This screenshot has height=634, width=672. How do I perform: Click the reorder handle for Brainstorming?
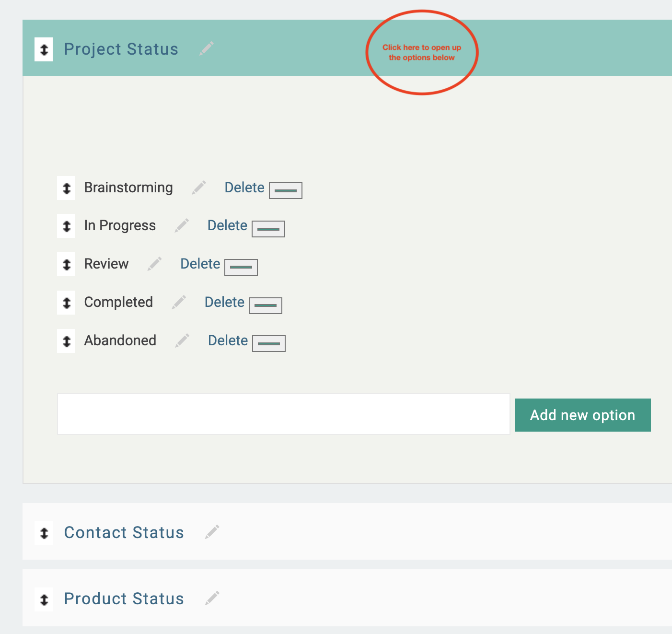(67, 188)
